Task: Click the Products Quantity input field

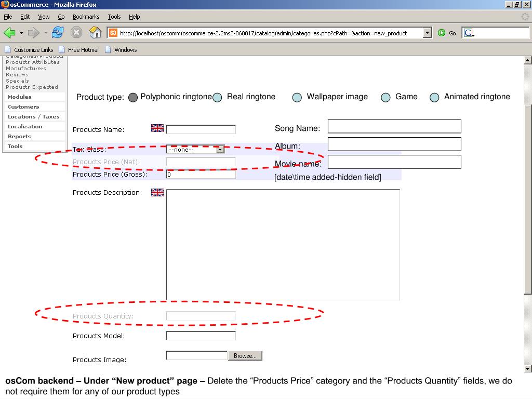Action: click(201, 316)
